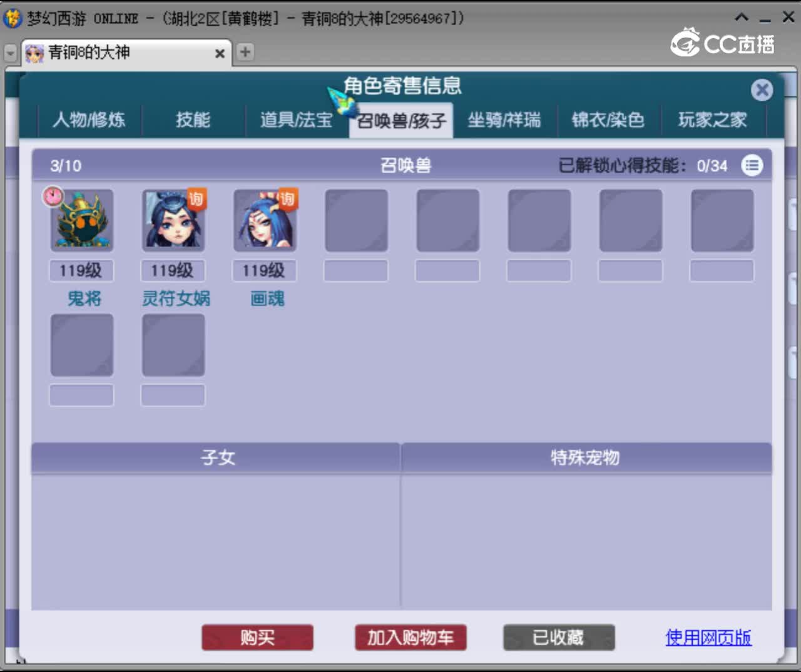Click the 加入购物车 button
The image size is (801, 672).
coord(411,638)
